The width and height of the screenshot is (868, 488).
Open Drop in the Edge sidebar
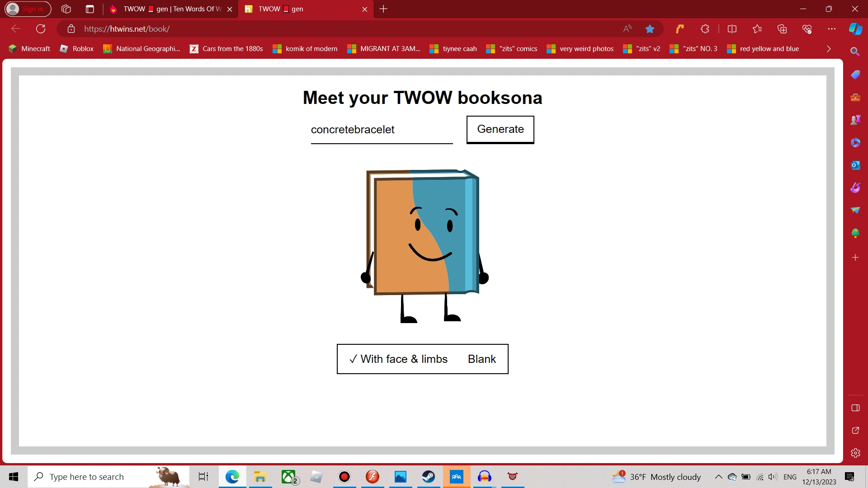click(x=855, y=210)
